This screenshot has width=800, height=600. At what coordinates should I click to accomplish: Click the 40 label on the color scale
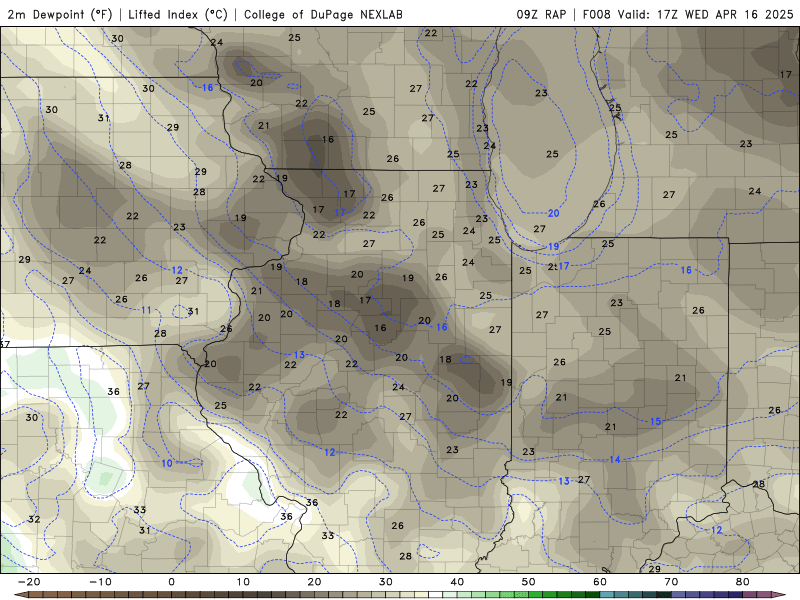[457, 582]
